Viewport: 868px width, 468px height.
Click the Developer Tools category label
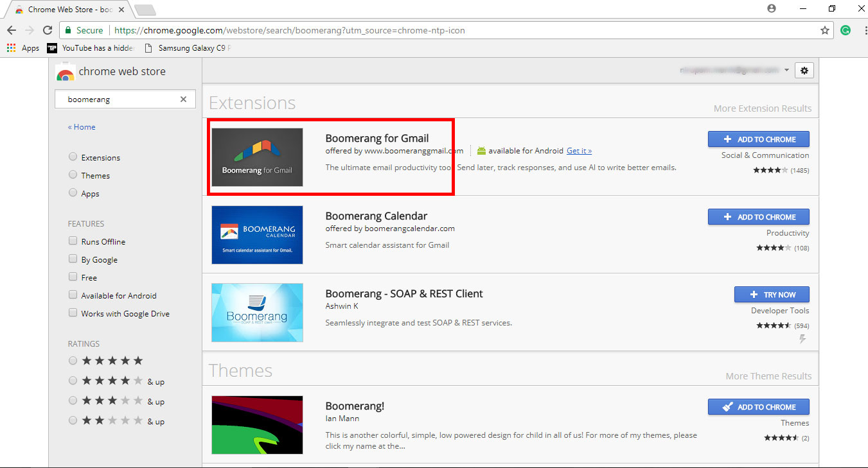click(x=780, y=311)
